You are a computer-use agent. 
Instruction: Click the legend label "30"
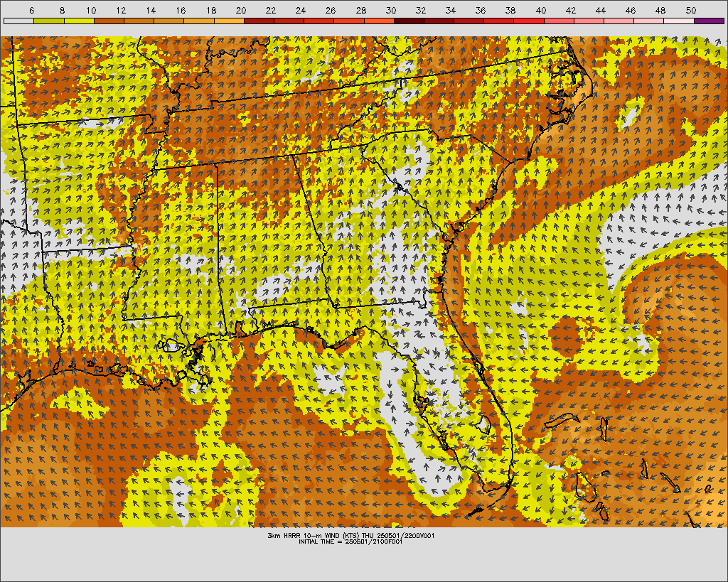[391, 10]
